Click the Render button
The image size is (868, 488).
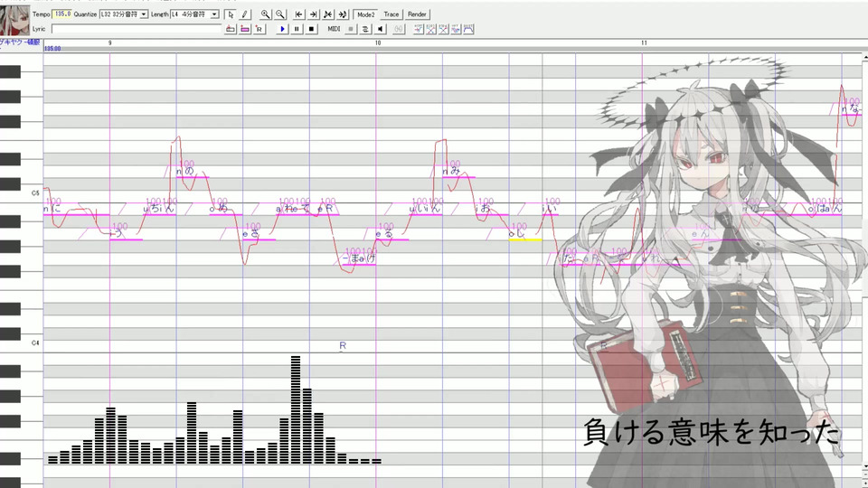point(417,14)
